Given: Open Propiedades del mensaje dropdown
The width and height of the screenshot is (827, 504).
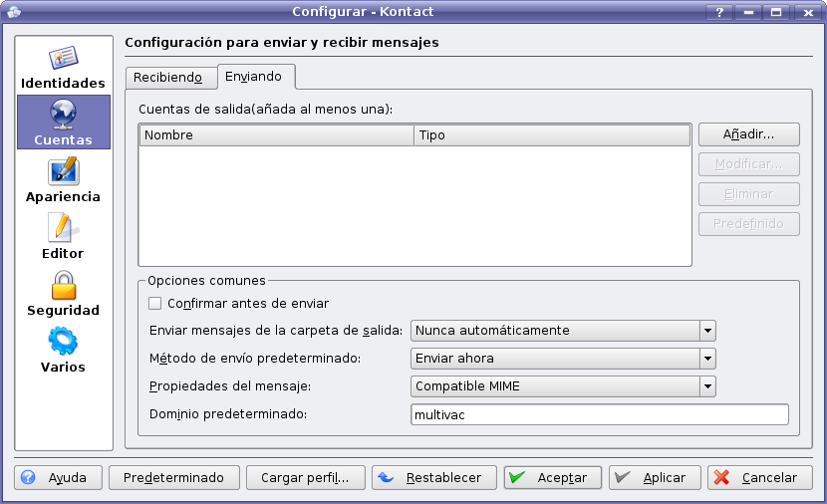Looking at the screenshot, I should point(563,386).
